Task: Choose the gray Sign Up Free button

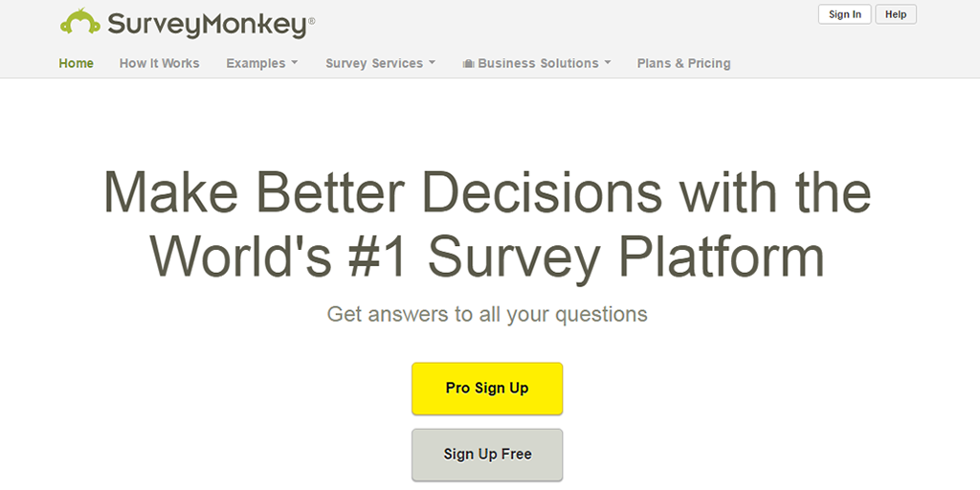Action: pyautogui.click(x=487, y=455)
